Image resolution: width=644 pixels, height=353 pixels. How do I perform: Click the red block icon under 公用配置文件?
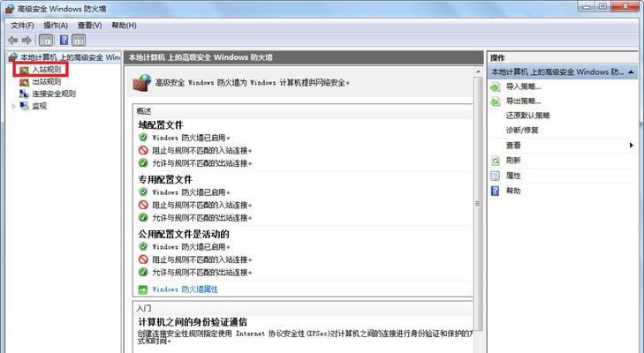143,259
